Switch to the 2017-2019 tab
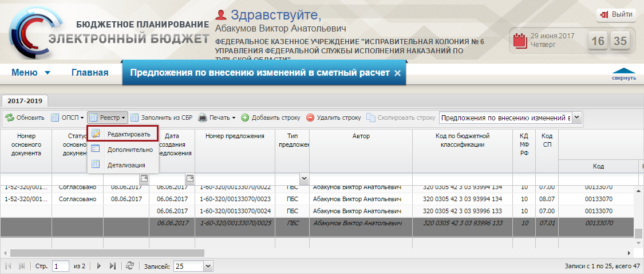Image resolution: width=644 pixels, height=274 pixels. [25, 100]
